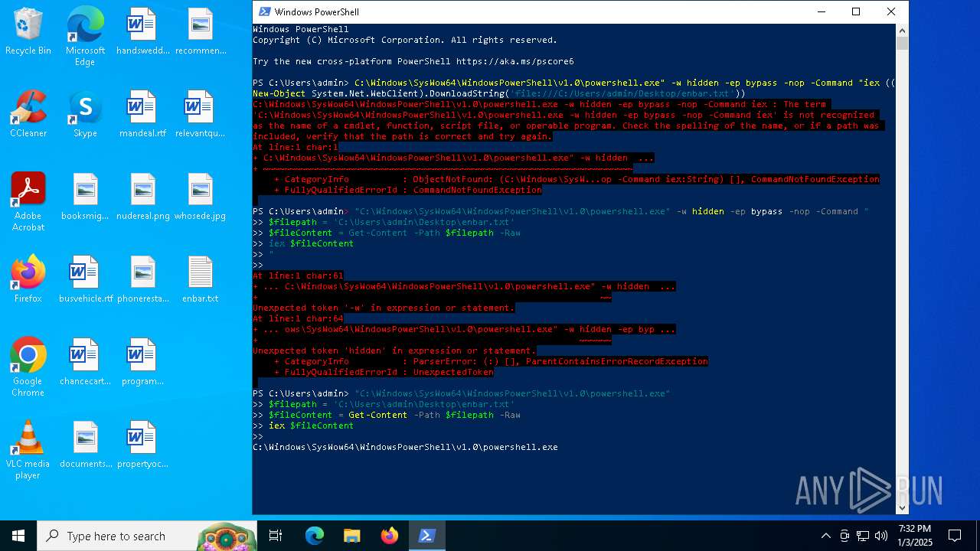Open File Explorer from taskbar

(x=351, y=536)
